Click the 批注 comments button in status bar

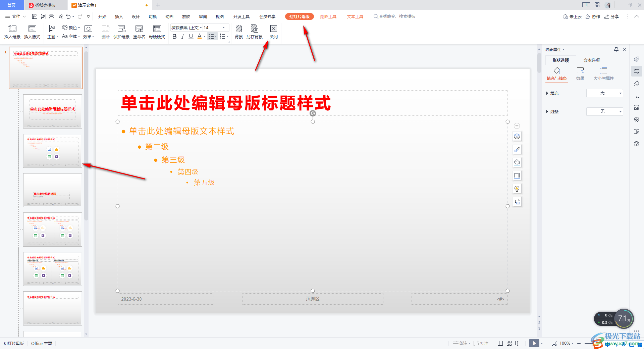pyautogui.click(x=481, y=343)
